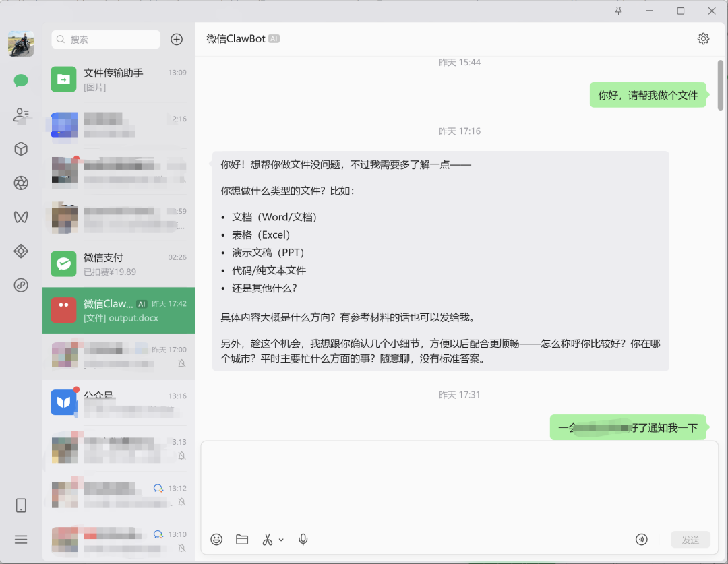This screenshot has height=564, width=728.
Task: Select the 微信支付 conversation
Action: point(119,264)
